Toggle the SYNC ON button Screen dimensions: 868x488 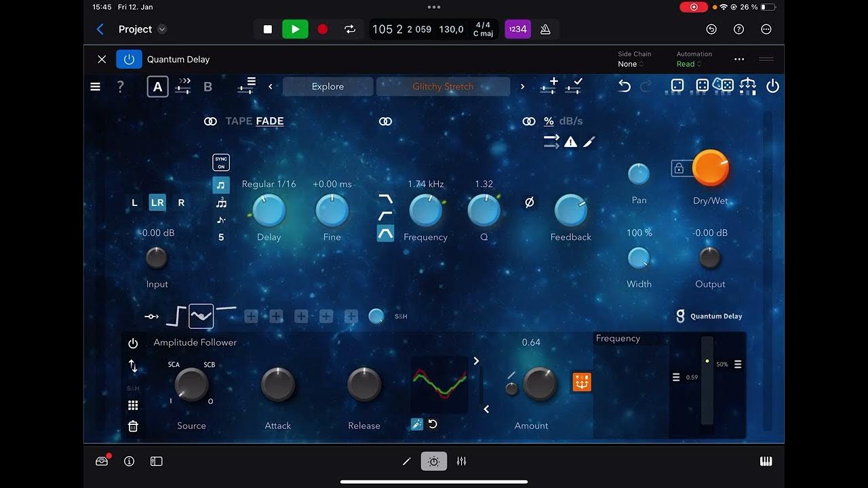(x=221, y=163)
